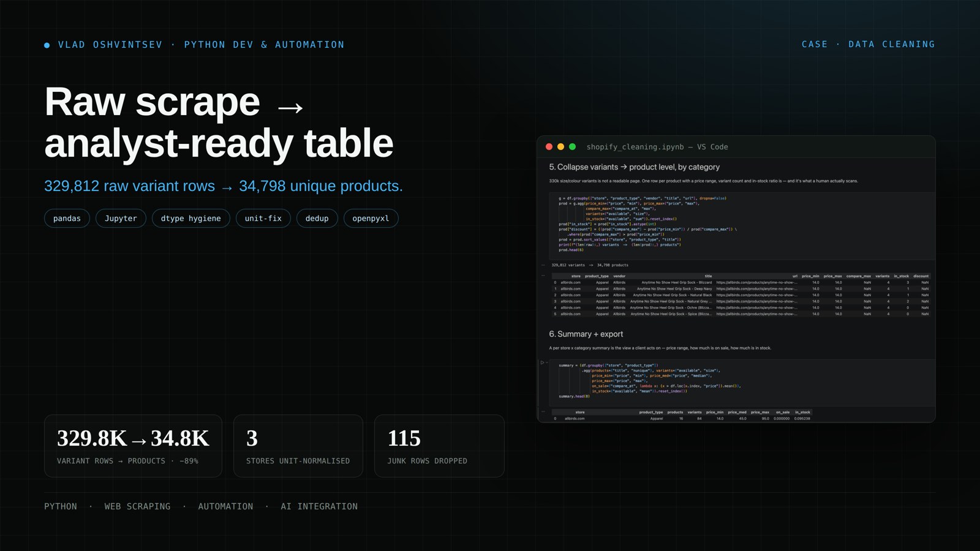Select the unit-fix tag
980x551 pixels.
(x=263, y=219)
